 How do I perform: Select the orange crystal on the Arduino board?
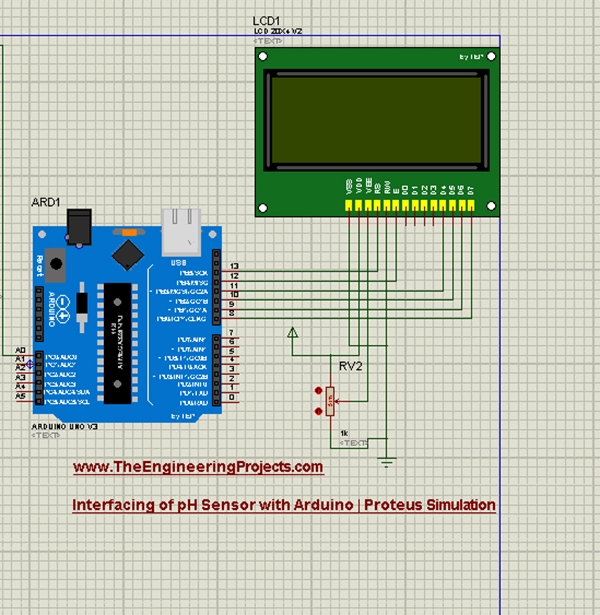click(129, 233)
